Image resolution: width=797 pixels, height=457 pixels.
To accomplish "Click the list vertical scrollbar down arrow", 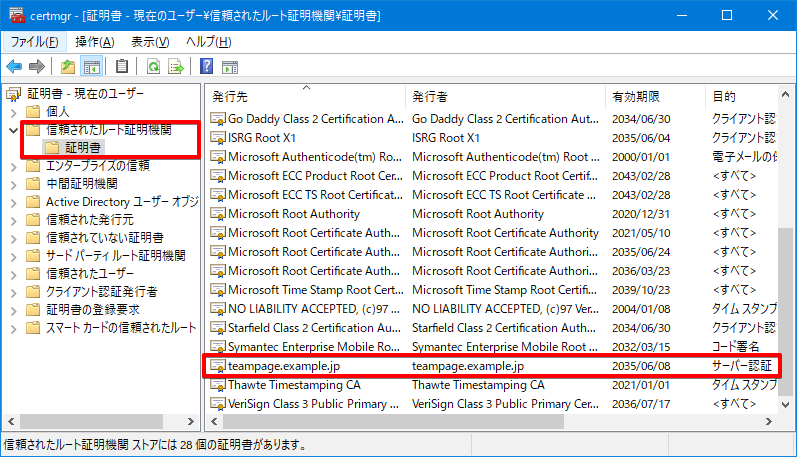I will pos(785,405).
